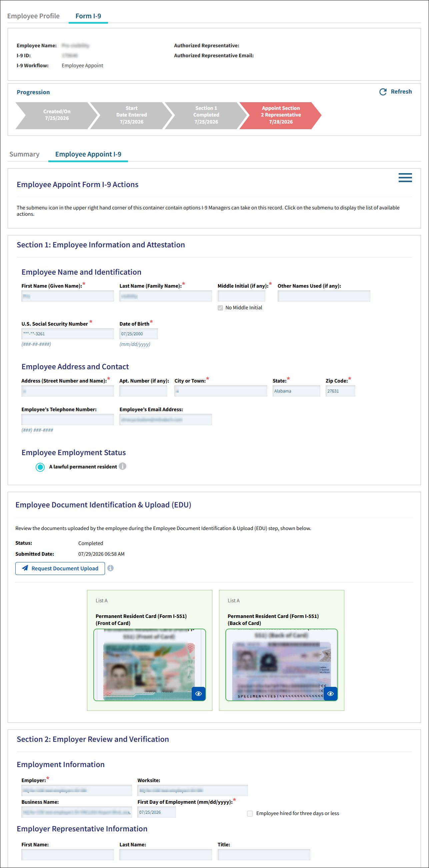Click the circular-arrow icon next to Refresh
The width and height of the screenshot is (429, 868).
click(x=383, y=92)
